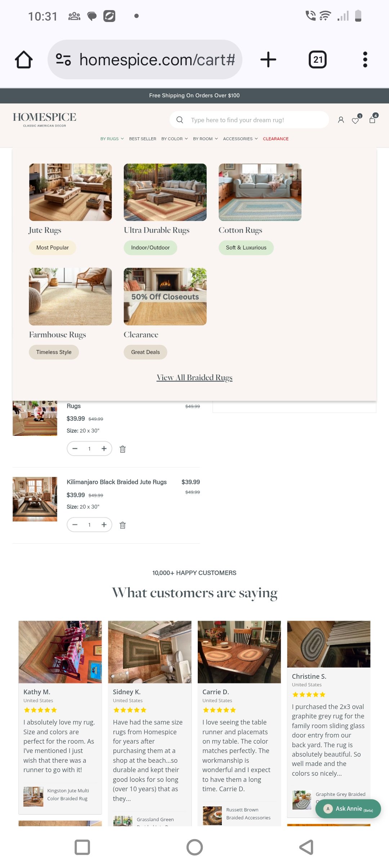
Task: Select the Indoor/Outdoor tag under Ultra Durable Rugs
Action: (150, 248)
